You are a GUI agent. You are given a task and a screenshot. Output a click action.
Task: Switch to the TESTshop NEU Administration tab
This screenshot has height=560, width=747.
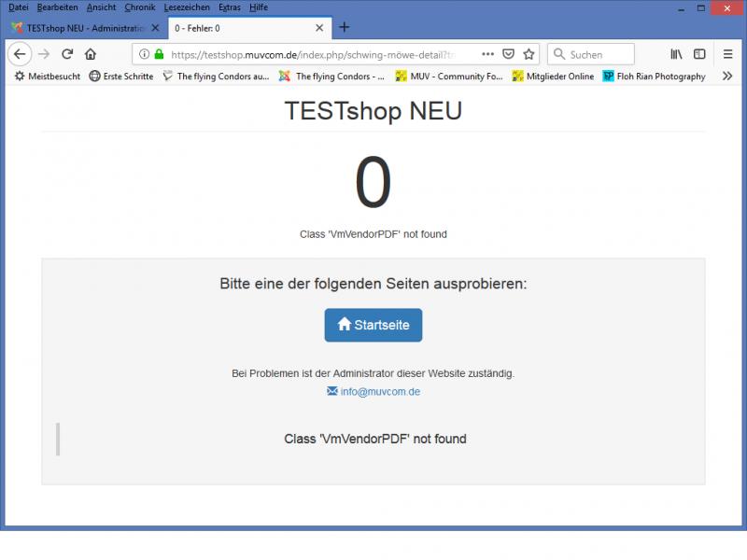[x=79, y=28]
